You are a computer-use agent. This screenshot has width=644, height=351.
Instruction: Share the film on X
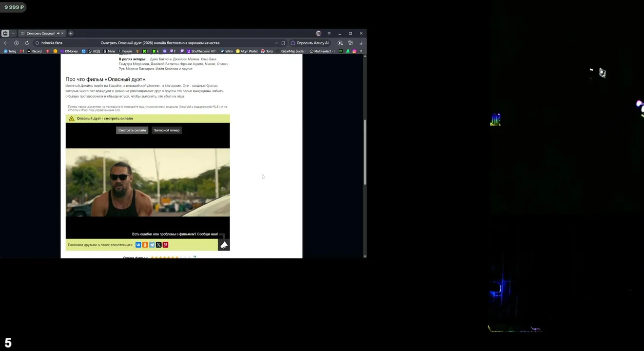coord(159,245)
